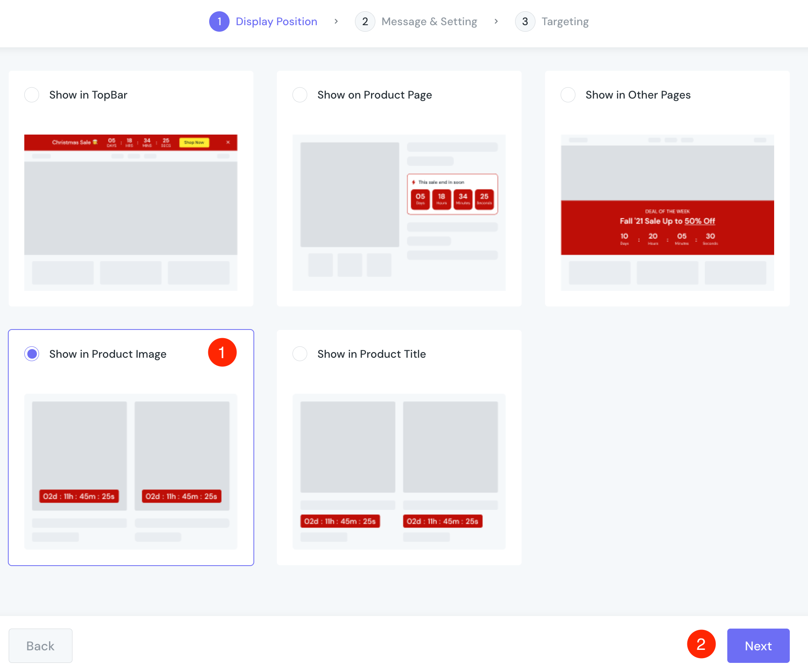808x672 pixels.
Task: Click the 50% Off link in Fall sale preview
Action: [x=700, y=221]
